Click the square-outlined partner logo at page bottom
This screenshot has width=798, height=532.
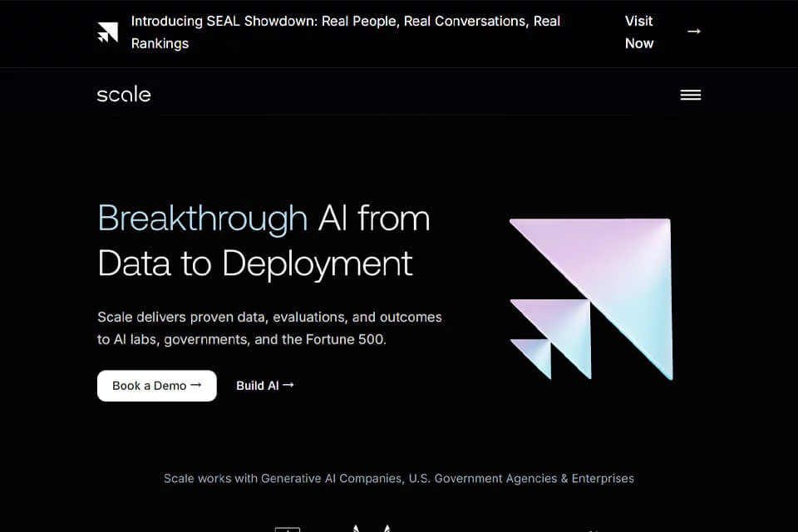pos(287,530)
